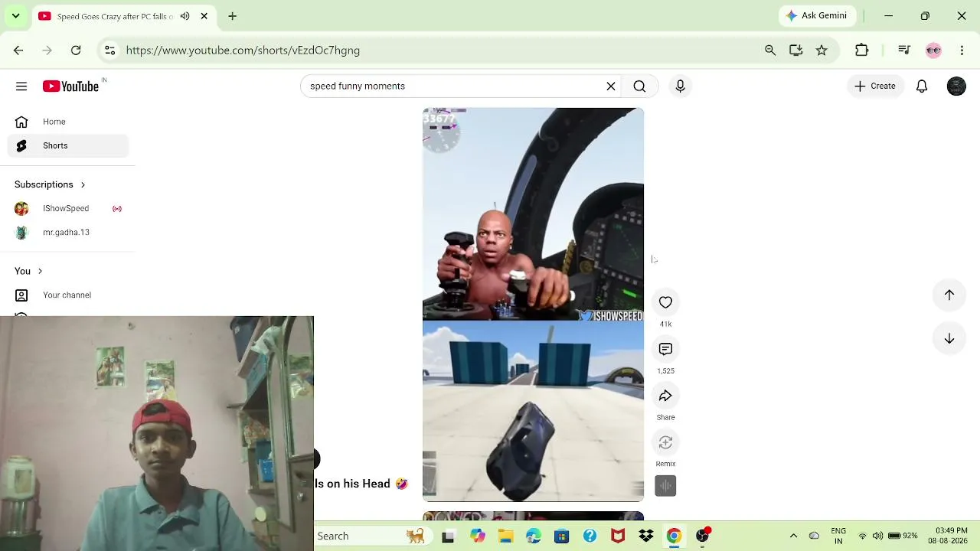The width and height of the screenshot is (980, 551).
Task: Expand the Subscriptions section
Action: click(50, 184)
